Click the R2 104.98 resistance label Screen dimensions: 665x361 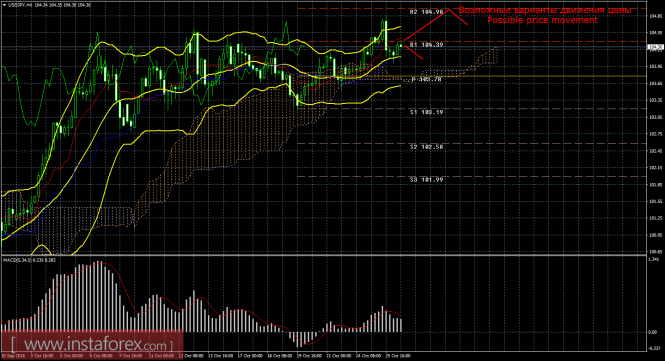tap(426, 12)
